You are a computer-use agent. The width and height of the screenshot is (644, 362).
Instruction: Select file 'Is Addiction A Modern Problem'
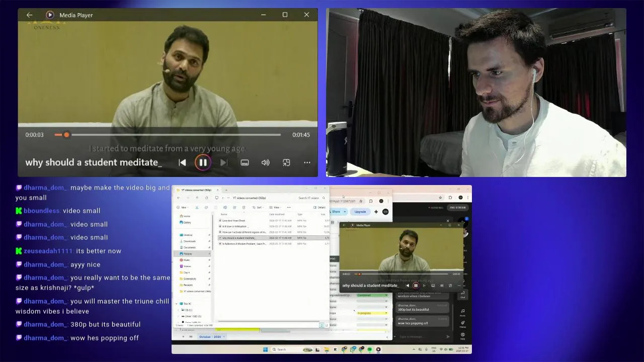[244, 244]
